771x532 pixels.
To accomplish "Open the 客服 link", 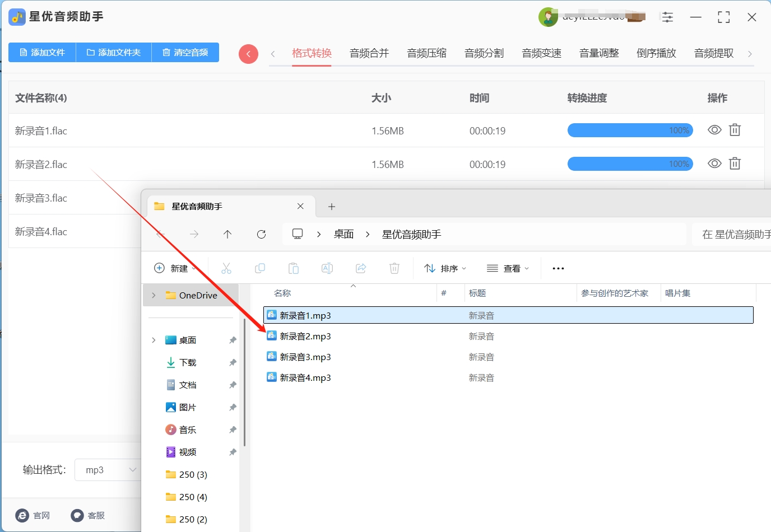I will 88,515.
